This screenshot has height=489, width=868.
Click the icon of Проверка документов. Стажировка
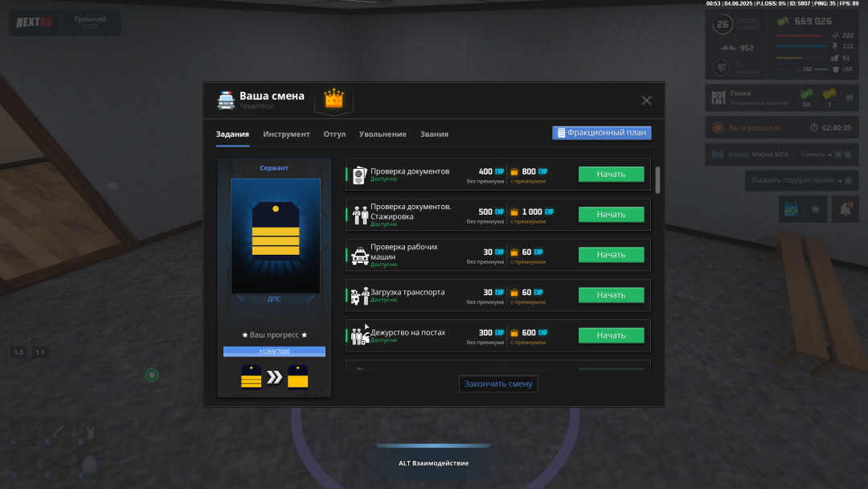[x=360, y=215]
